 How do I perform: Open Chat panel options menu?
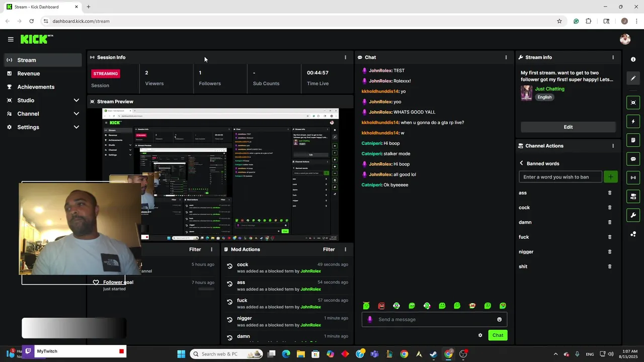tap(506, 57)
